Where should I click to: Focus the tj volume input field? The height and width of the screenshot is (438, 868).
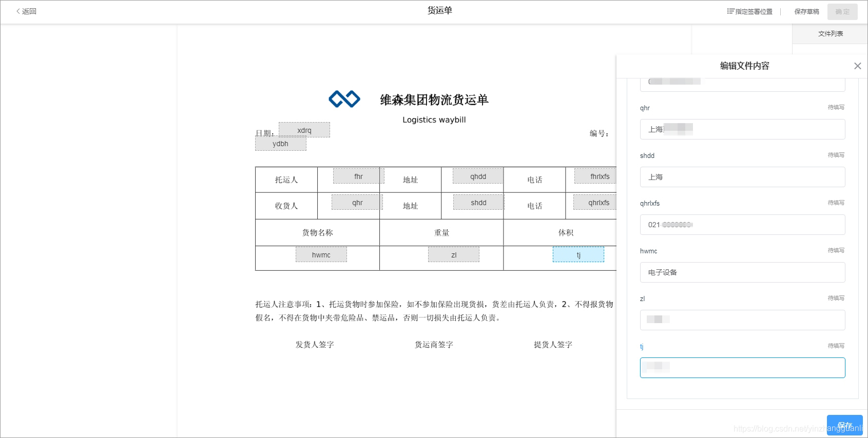pos(742,368)
